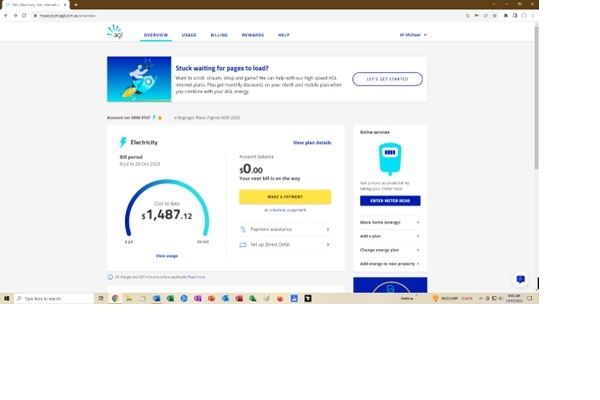
Task: Open the Usage tab
Action: pos(189,35)
